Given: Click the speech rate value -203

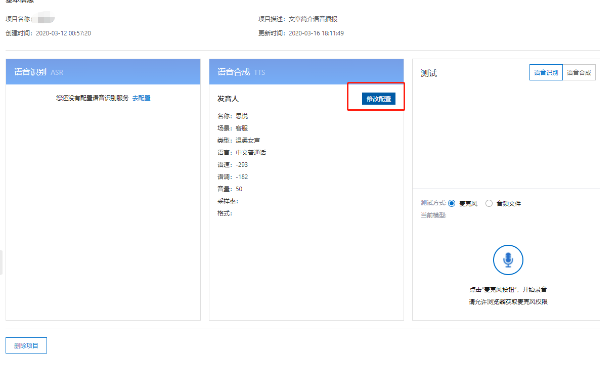Looking at the screenshot, I should pyautogui.click(x=242, y=165).
